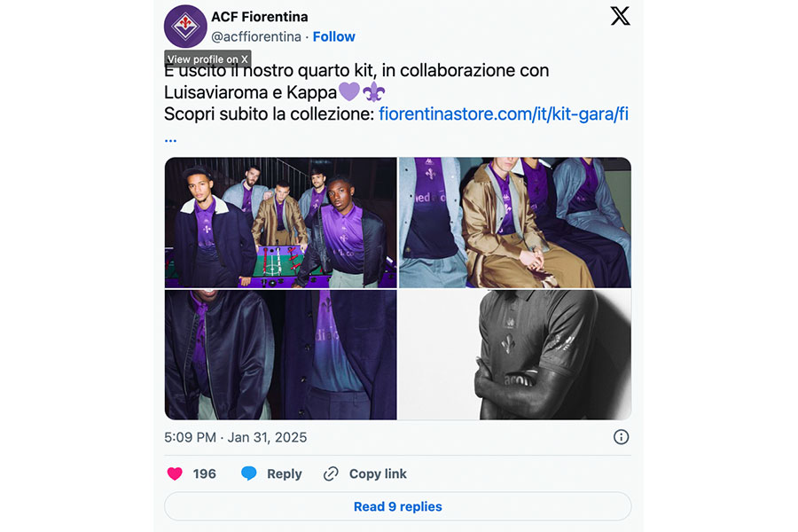Open the dark jacket close-up photo

click(x=280, y=355)
